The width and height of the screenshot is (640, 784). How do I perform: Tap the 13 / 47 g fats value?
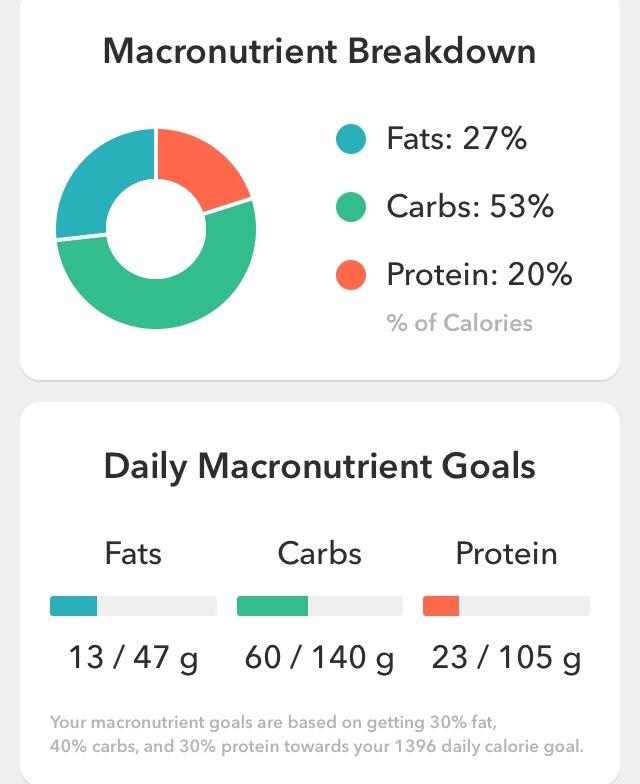click(x=133, y=658)
